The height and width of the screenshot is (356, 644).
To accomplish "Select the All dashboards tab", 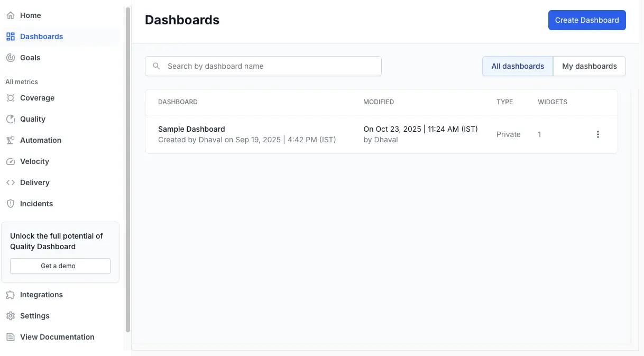I will 517,66.
